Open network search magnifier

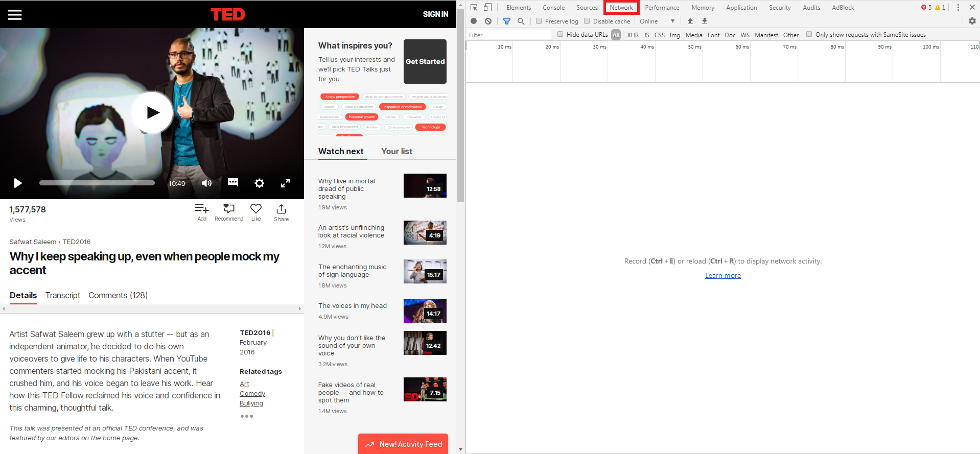tap(521, 21)
